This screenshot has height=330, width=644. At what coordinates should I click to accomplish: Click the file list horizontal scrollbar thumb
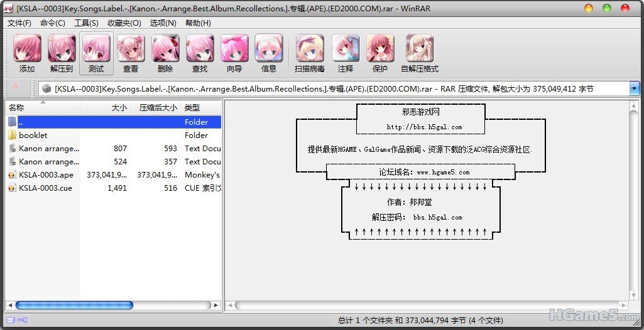[x=74, y=305]
